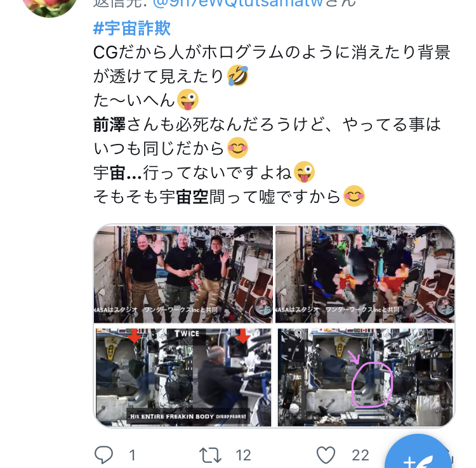View the three waving astronauts photo

183,274
